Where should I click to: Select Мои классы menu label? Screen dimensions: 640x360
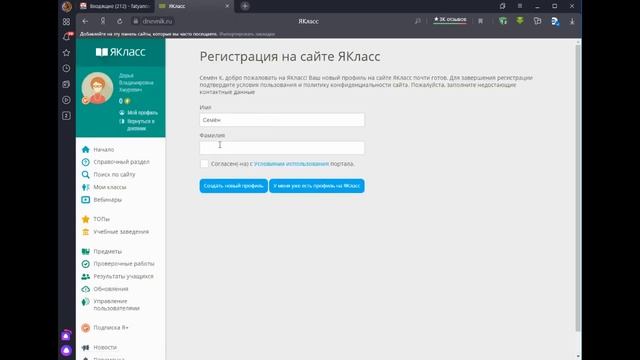(110, 187)
